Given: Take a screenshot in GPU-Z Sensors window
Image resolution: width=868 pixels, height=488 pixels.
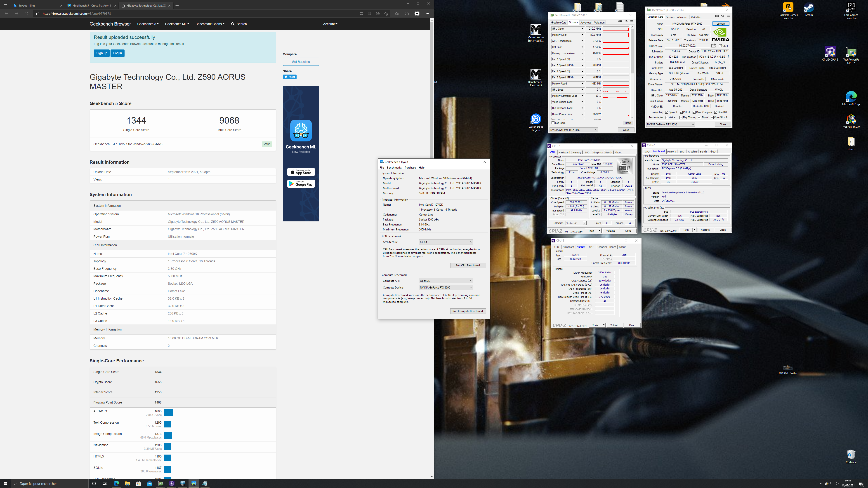Looking at the screenshot, I should 620,21.
